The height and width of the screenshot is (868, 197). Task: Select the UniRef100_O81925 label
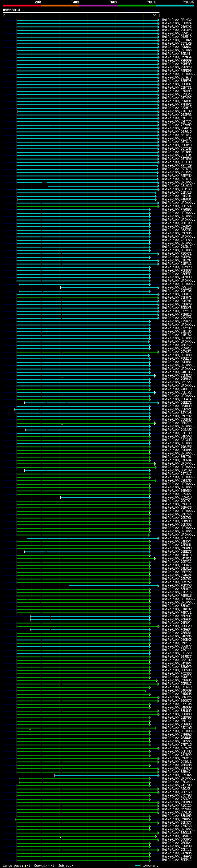pos(177,186)
